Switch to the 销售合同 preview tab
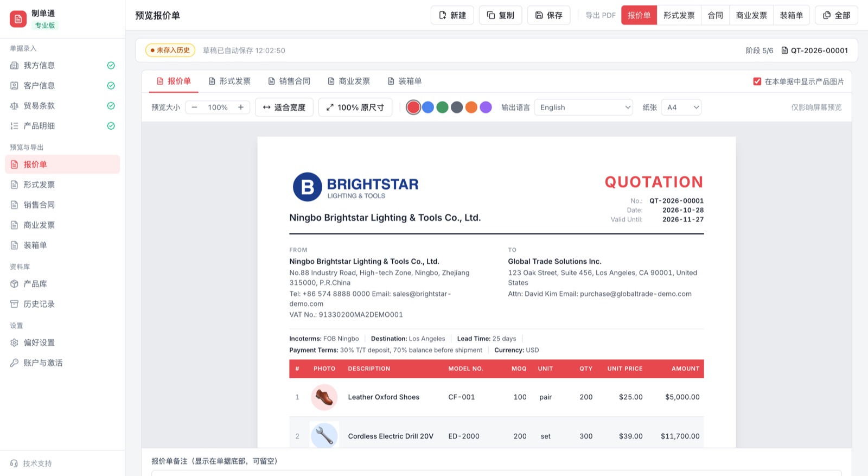Image resolution: width=868 pixels, height=476 pixels. pyautogui.click(x=289, y=81)
